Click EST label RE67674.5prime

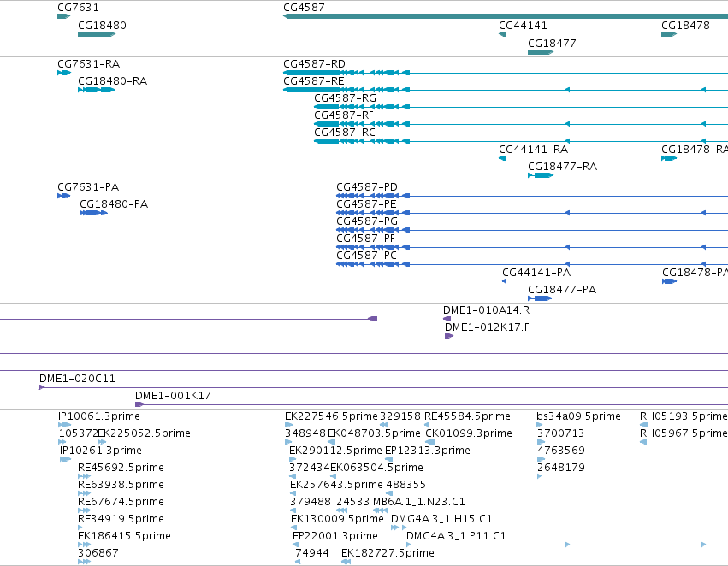(x=121, y=503)
